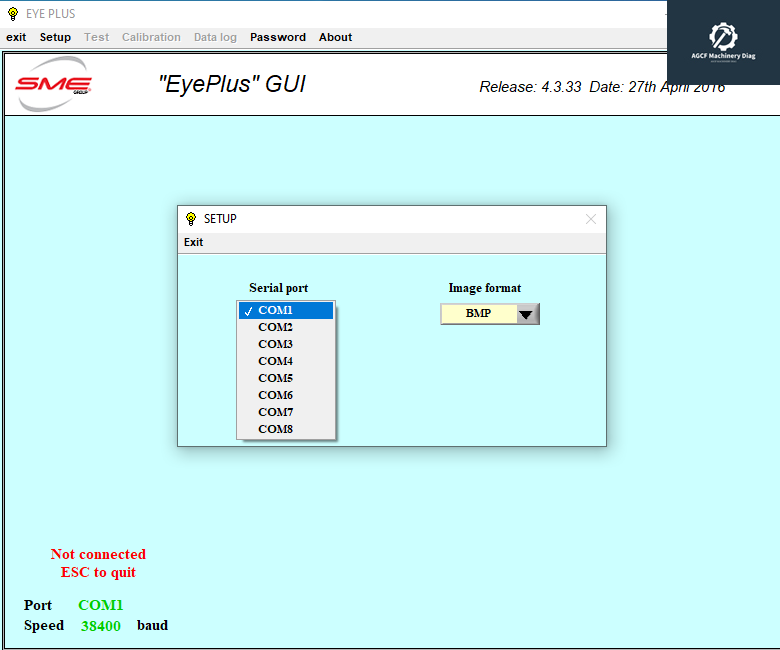Select COM4 from the port list
780x650 pixels.
tap(276, 361)
